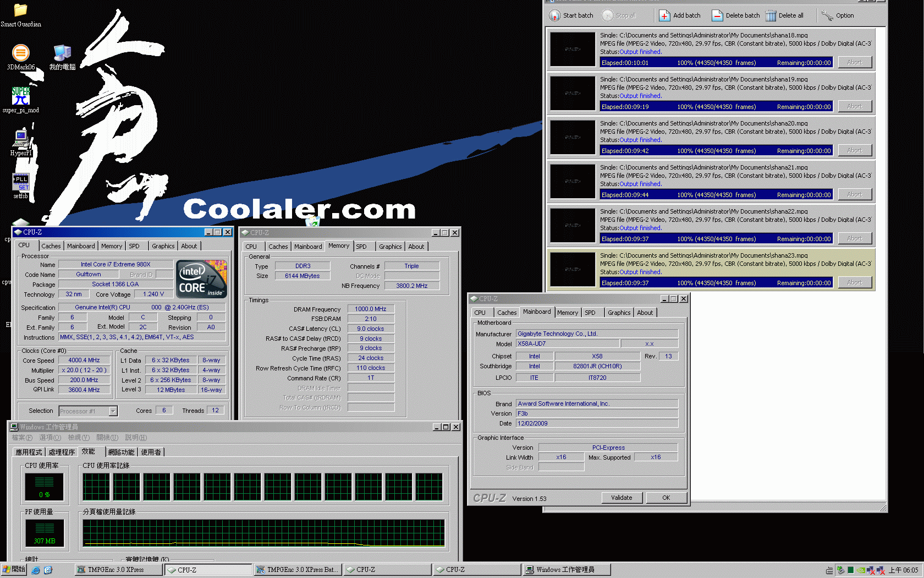This screenshot has width=924, height=578.
Task: Expand the Processor #1 selection dropdown
Action: (113, 411)
